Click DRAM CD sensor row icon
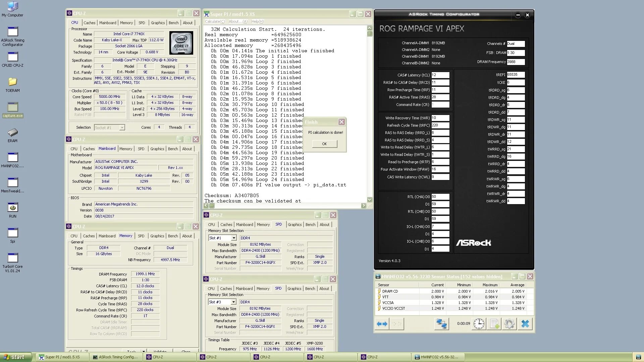This screenshot has height=362, width=644. click(379, 291)
